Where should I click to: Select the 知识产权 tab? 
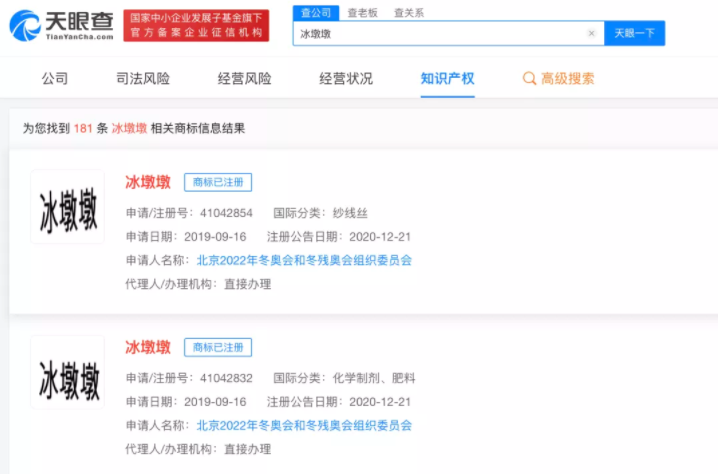[447, 78]
